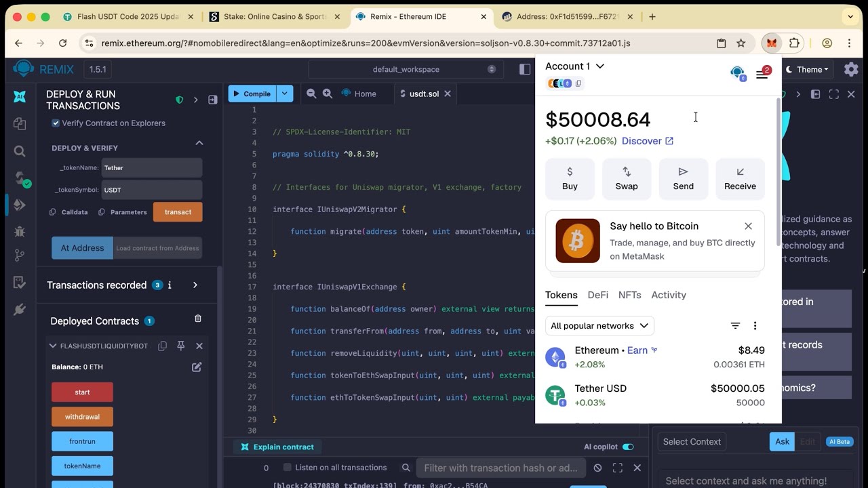Image resolution: width=868 pixels, height=488 pixels.
Task: Open the contract verification sidebar icon
Action: [x=20, y=283]
